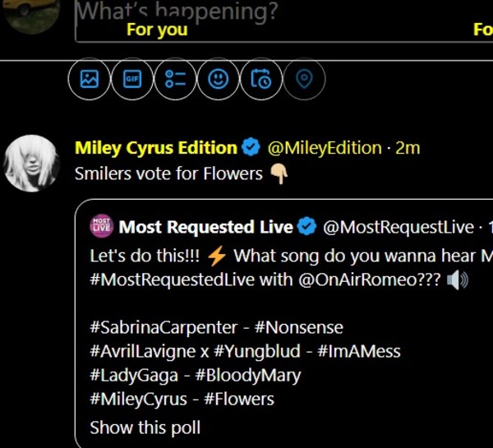Viewport: 493px width, 448px height.
Task: Click the schedule post icon
Action: tap(260, 79)
